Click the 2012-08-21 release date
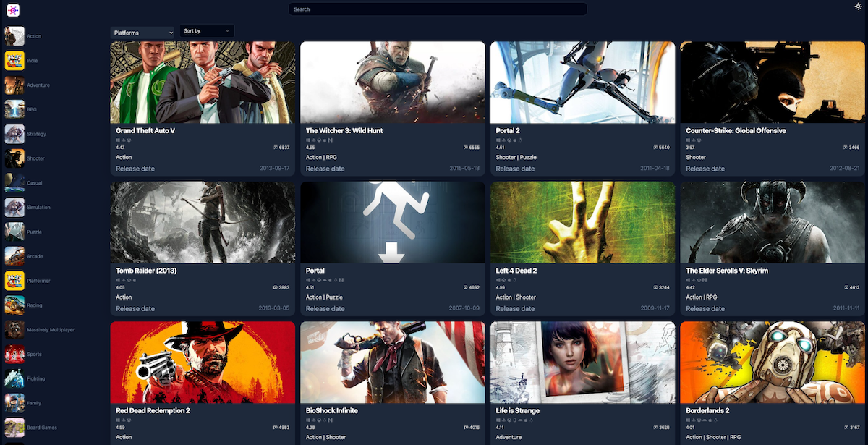868x445 pixels. 845,169
